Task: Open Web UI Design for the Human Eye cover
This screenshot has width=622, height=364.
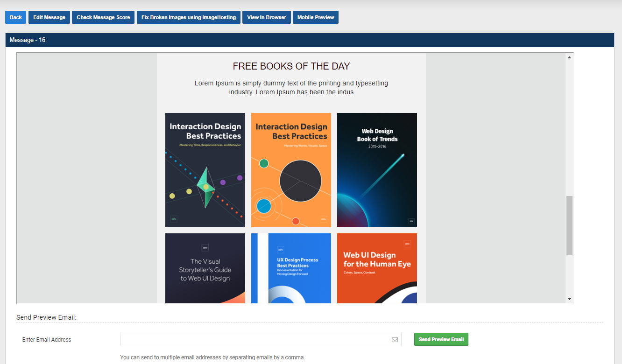Action: click(x=377, y=268)
